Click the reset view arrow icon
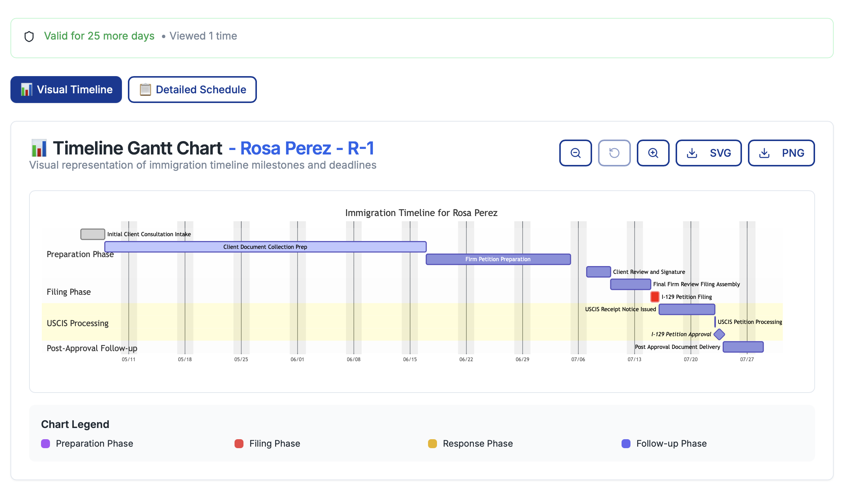This screenshot has width=868, height=503. (x=614, y=153)
